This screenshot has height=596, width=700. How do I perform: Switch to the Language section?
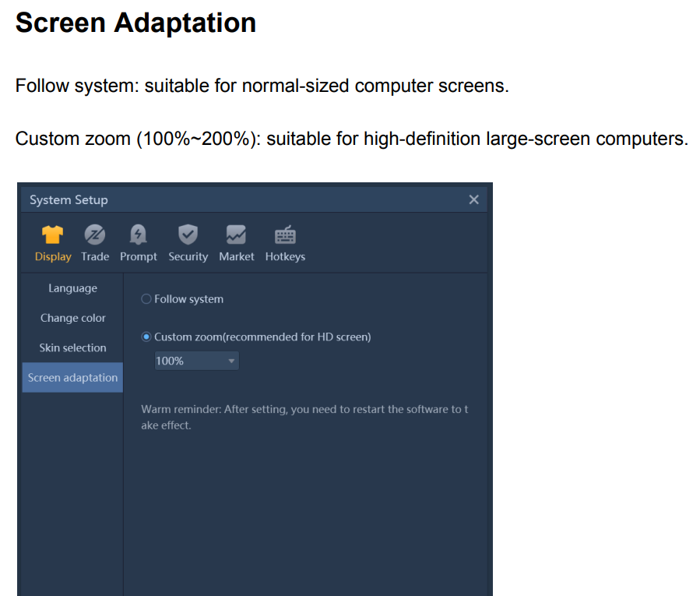(x=72, y=288)
